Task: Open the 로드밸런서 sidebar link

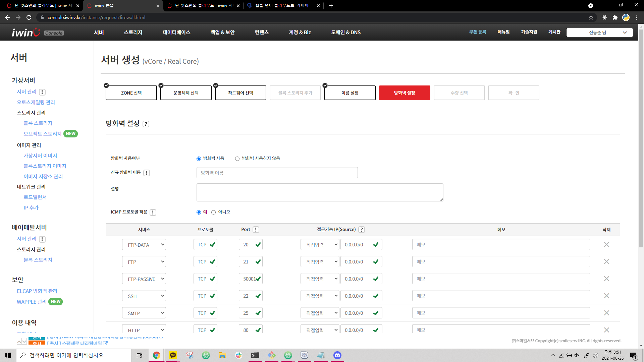Action: click(x=35, y=197)
